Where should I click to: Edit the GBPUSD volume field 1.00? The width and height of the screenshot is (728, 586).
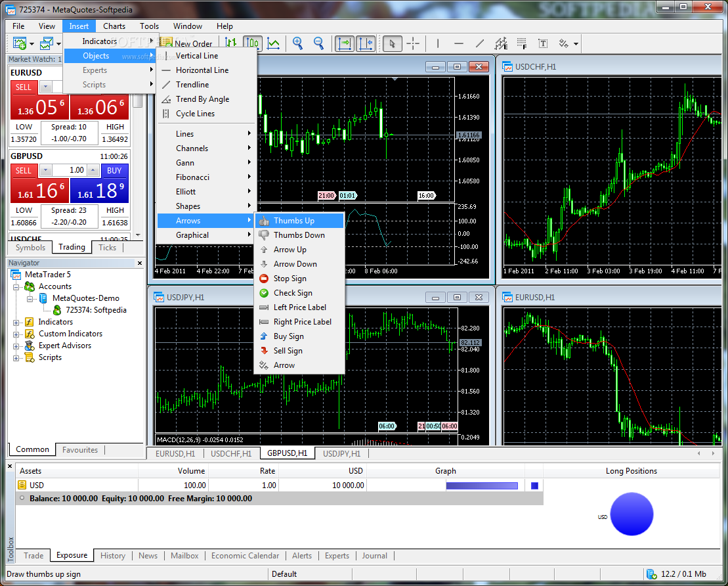(70, 170)
